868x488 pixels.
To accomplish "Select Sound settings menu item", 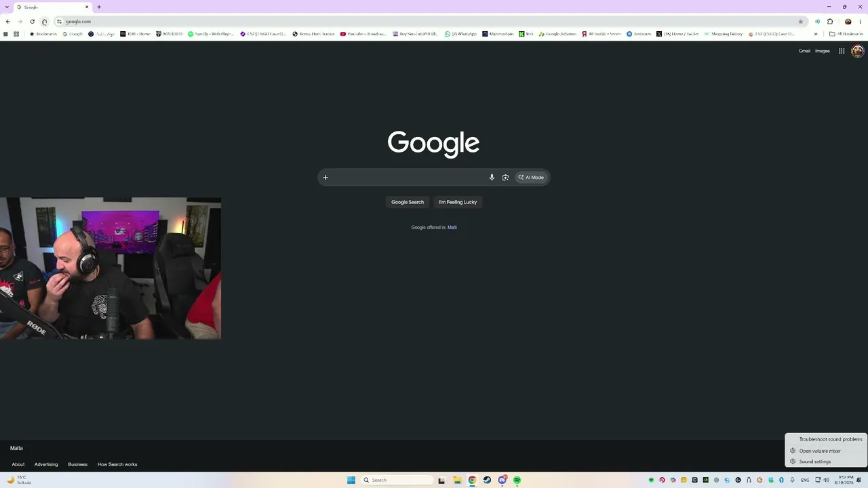I will (826, 462).
